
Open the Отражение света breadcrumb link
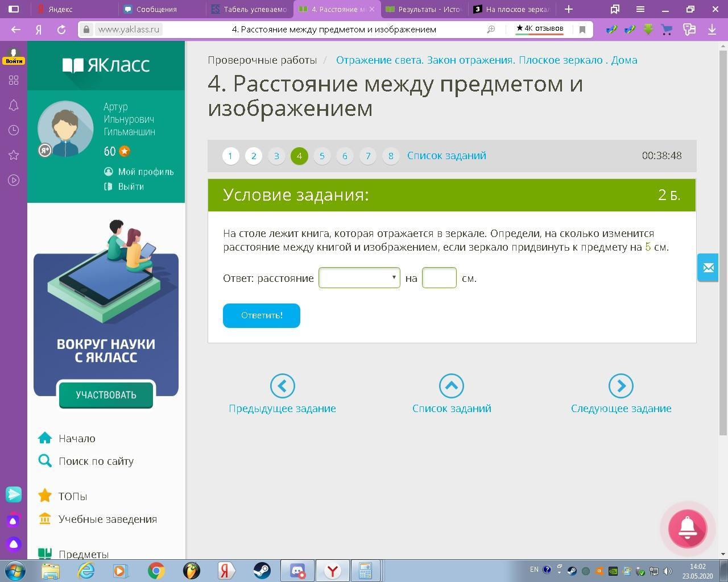point(486,60)
